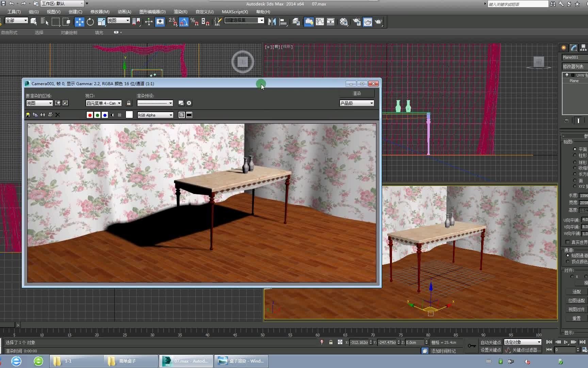The image size is (588, 368).
Task: Save the rendered image to disk
Action: point(28,115)
